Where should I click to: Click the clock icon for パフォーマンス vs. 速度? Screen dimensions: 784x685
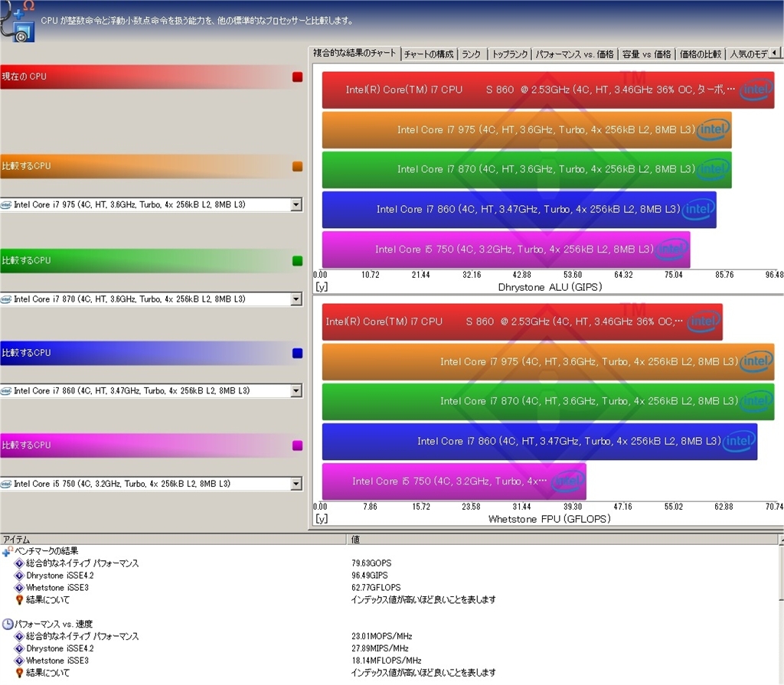point(8,624)
